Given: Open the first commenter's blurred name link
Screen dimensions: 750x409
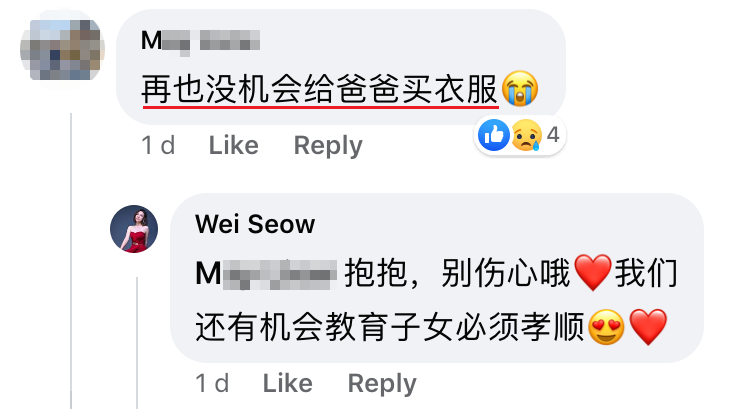Looking at the screenshot, I should (200, 41).
